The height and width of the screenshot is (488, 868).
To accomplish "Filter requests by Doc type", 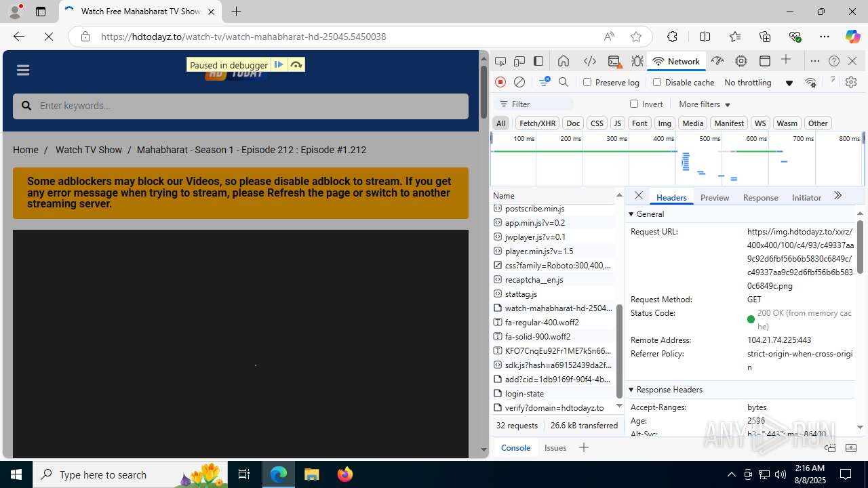I will tap(573, 123).
